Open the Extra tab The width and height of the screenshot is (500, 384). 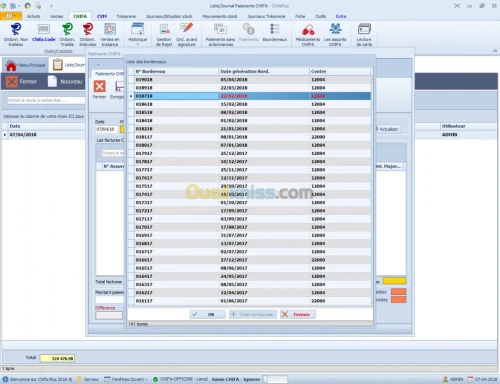pyautogui.click(x=341, y=16)
